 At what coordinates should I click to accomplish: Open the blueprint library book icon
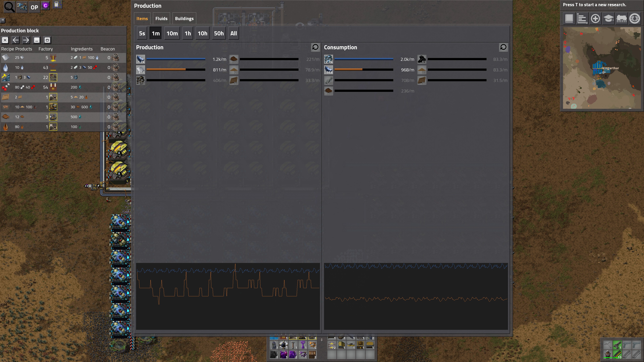569,18
